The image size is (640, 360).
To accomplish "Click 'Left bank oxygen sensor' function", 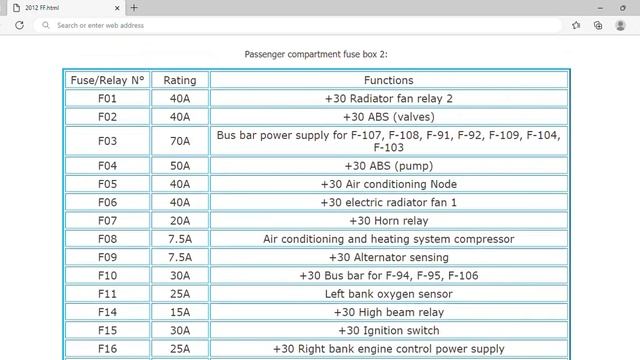I will 389,294.
